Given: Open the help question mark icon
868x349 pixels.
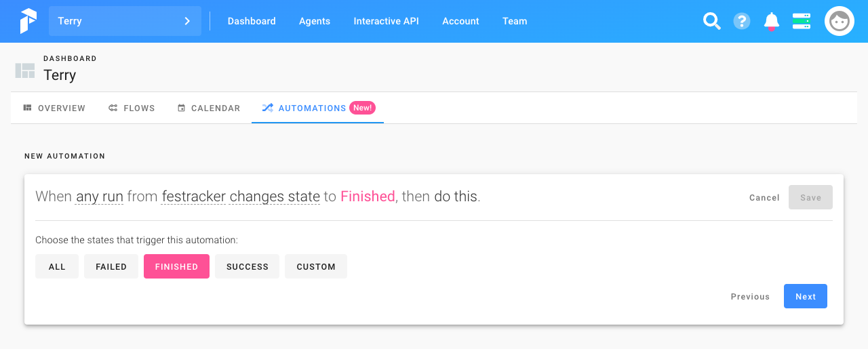Looking at the screenshot, I should point(742,21).
